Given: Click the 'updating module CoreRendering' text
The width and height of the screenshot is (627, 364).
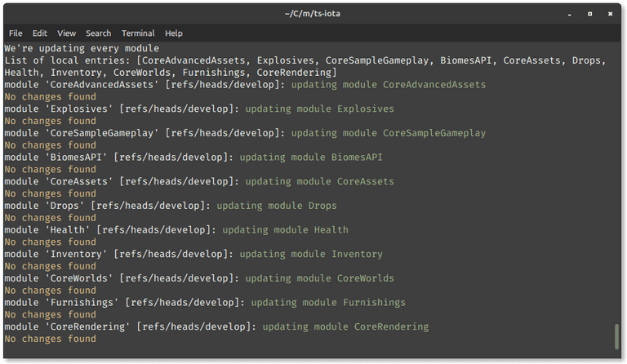Looking at the screenshot, I should 345,326.
